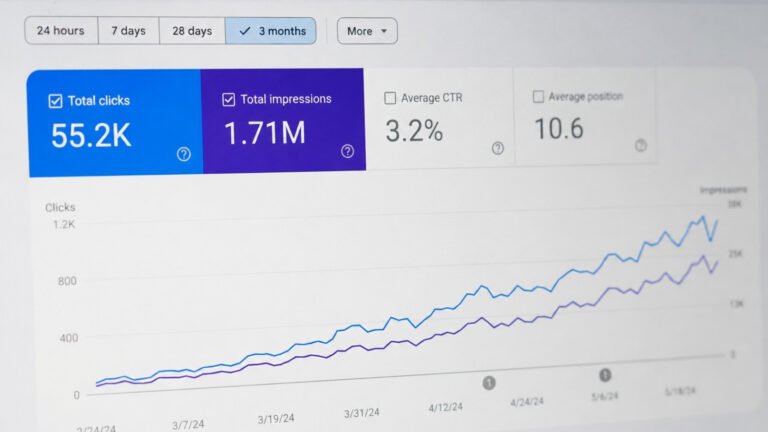Open help icon in Average position card

point(641,145)
